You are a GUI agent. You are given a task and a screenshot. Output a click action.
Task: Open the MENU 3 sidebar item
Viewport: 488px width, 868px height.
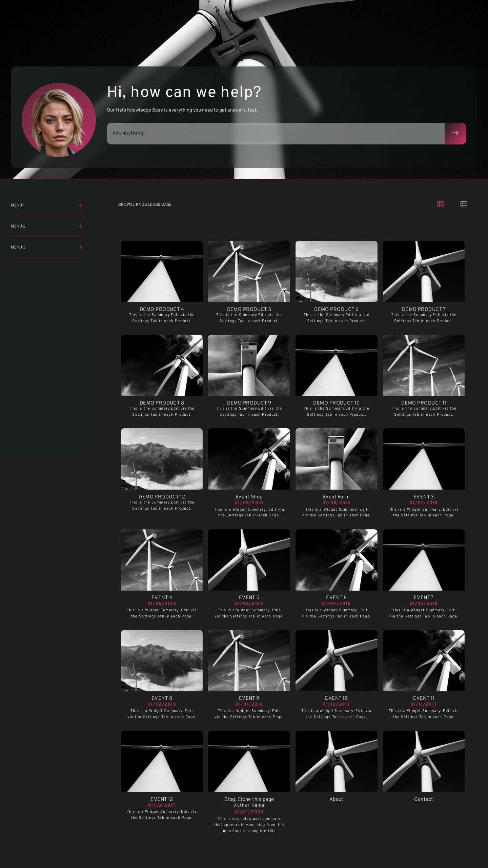(18, 247)
